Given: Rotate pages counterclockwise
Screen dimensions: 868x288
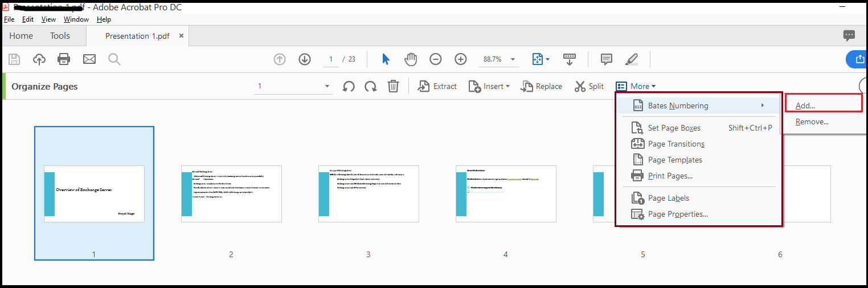Looking at the screenshot, I should point(349,86).
